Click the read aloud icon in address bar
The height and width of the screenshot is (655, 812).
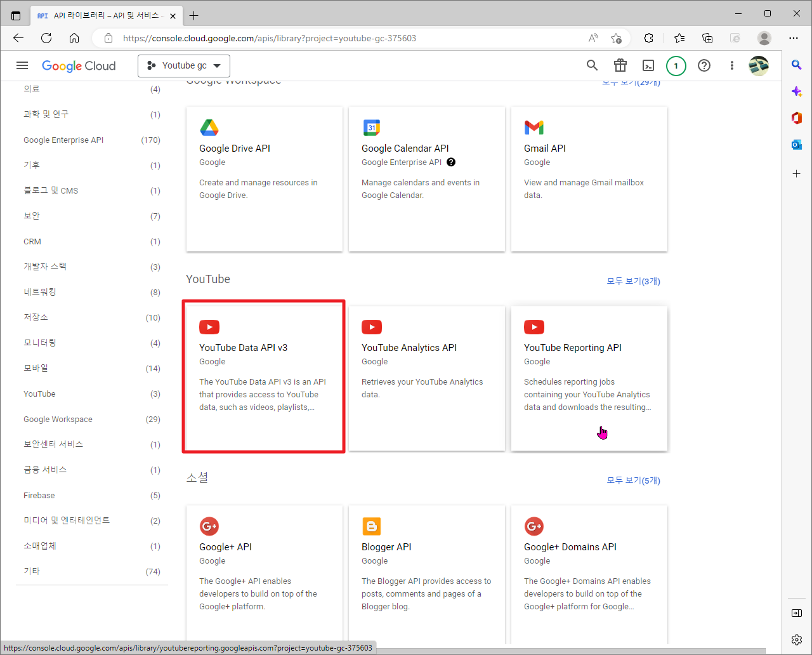point(594,38)
